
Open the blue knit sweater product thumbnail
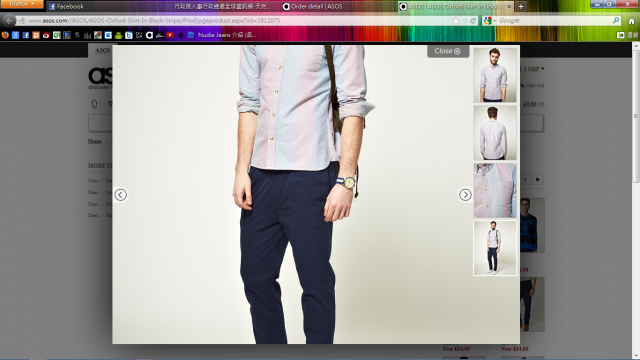pyautogui.click(x=532, y=225)
